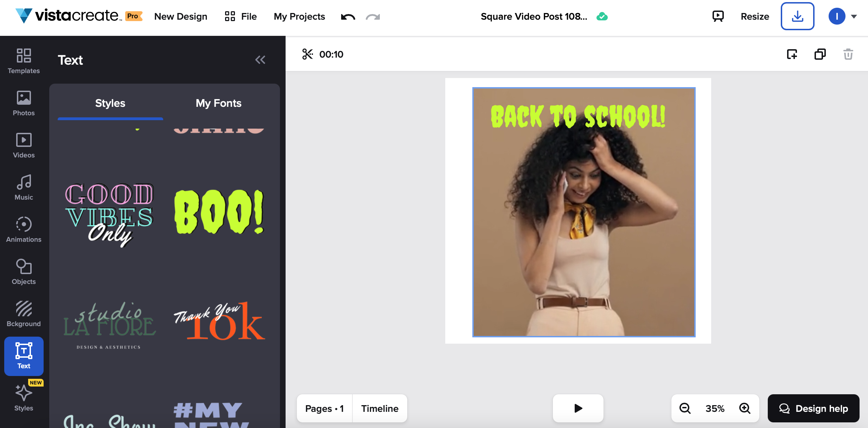Open the Bckground panel
This screenshot has height=428, width=868.
tap(24, 314)
